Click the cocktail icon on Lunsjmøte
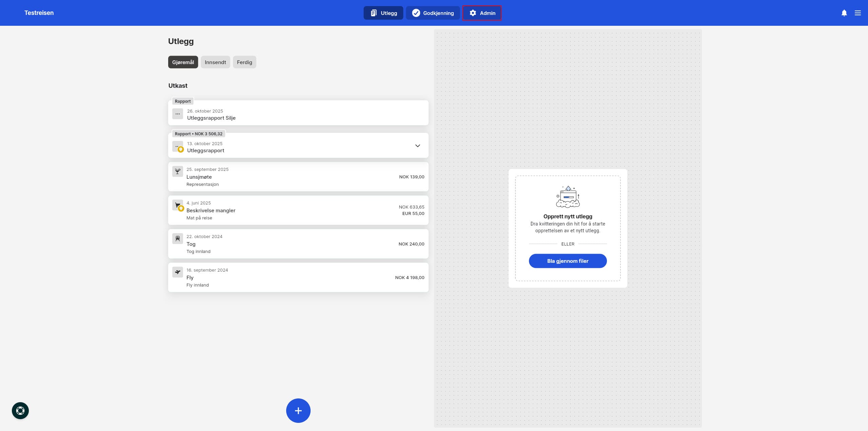Screen dimensions: 868x431 [177, 171]
